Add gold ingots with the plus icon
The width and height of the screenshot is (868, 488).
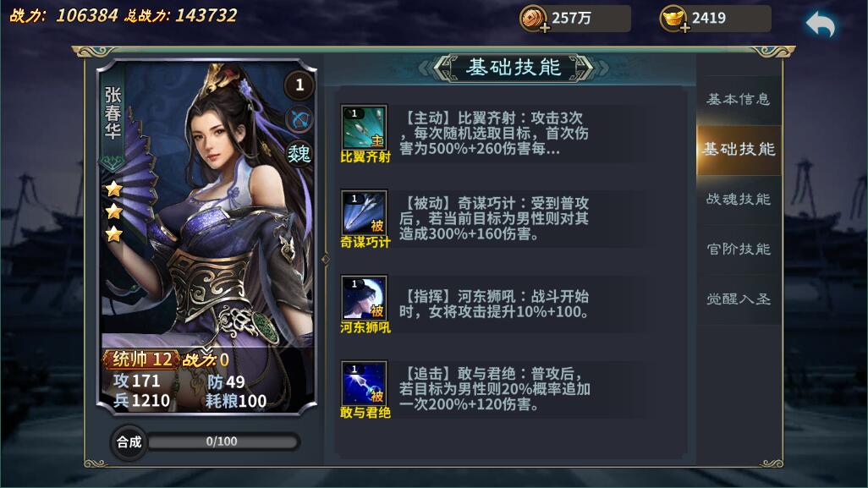click(x=684, y=28)
